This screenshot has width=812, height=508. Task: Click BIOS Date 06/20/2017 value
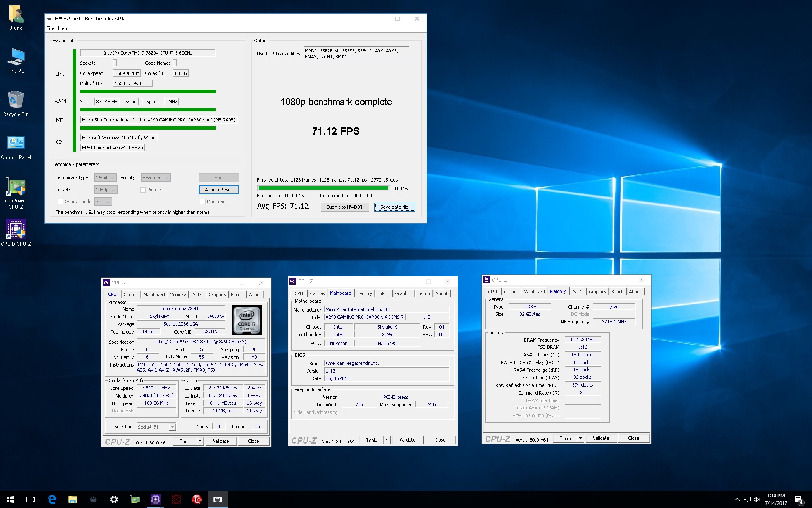387,378
